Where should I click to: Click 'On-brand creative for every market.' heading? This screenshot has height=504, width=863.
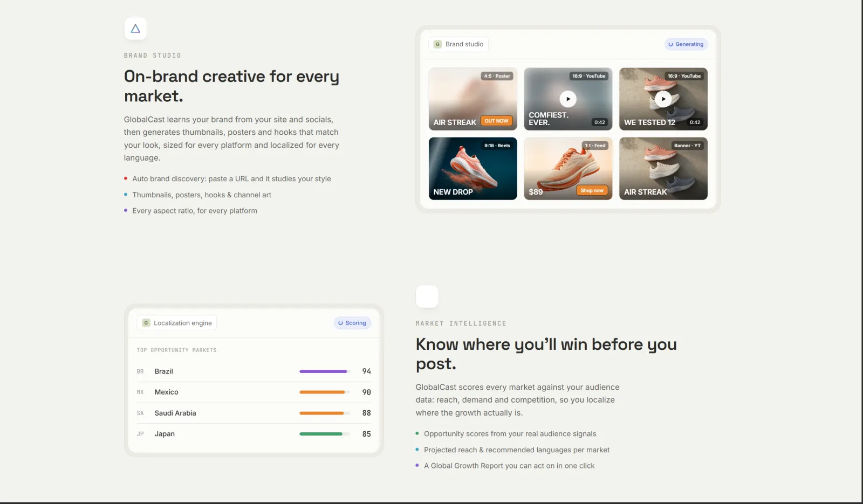pyautogui.click(x=232, y=86)
